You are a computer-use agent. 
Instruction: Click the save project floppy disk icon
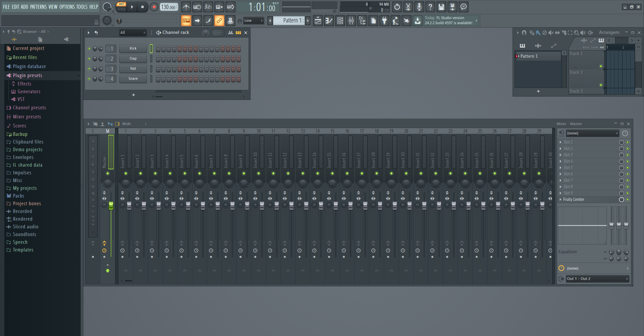441,7
